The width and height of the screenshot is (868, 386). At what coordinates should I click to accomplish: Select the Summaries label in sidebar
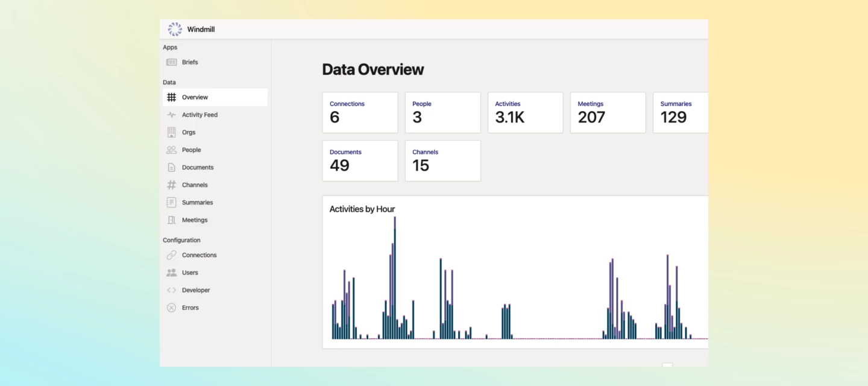pyautogui.click(x=198, y=203)
